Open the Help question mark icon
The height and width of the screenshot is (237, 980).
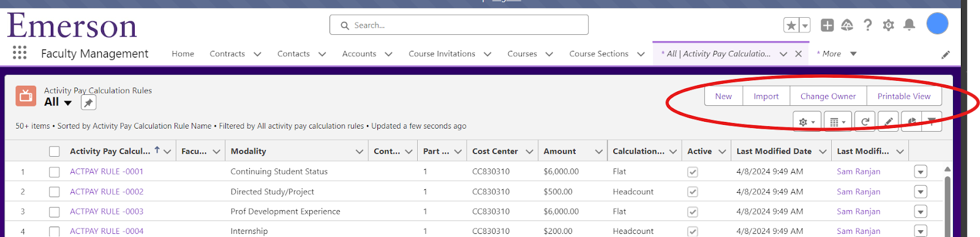pyautogui.click(x=867, y=25)
